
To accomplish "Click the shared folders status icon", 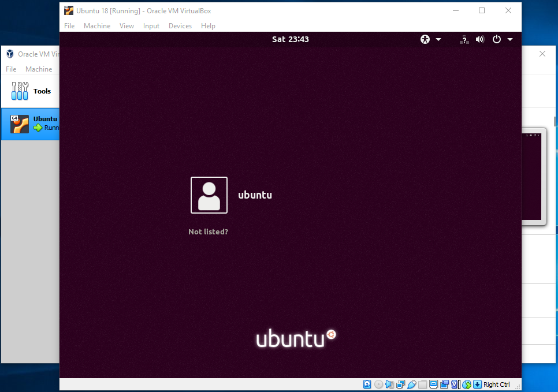I will pos(423,384).
